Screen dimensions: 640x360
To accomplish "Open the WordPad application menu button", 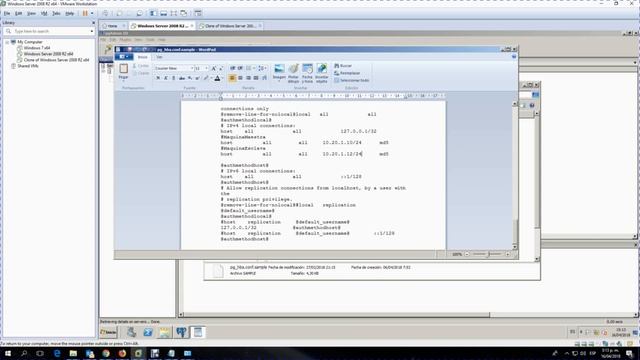I will click(124, 57).
